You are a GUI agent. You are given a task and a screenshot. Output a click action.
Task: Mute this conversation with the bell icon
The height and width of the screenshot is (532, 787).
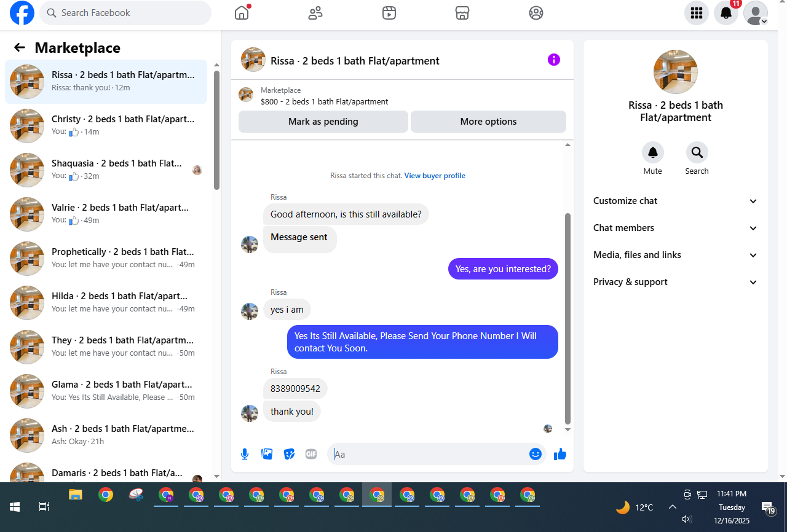click(x=653, y=152)
